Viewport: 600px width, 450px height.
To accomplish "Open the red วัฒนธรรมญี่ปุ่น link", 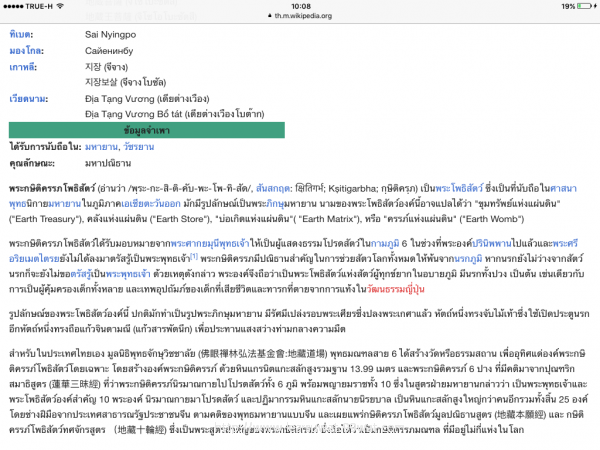I will [396, 289].
